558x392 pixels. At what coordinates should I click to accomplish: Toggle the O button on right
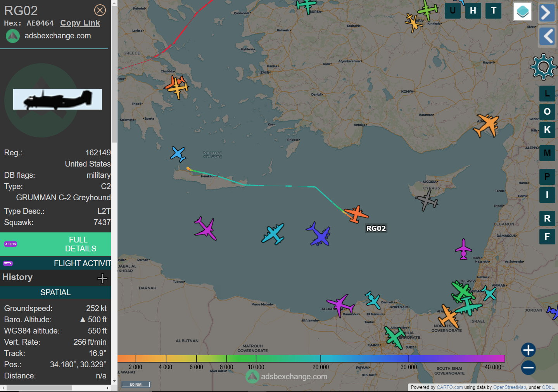click(547, 112)
